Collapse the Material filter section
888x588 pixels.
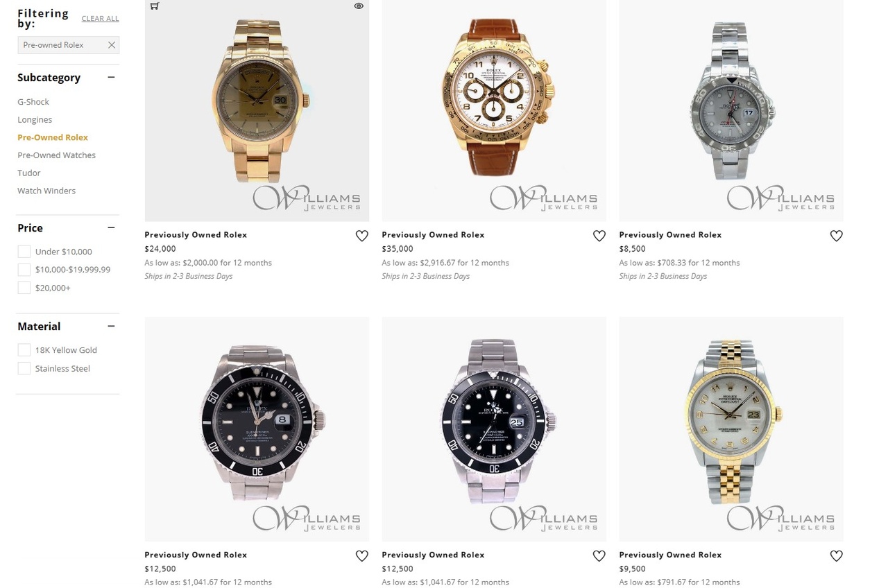click(x=111, y=327)
